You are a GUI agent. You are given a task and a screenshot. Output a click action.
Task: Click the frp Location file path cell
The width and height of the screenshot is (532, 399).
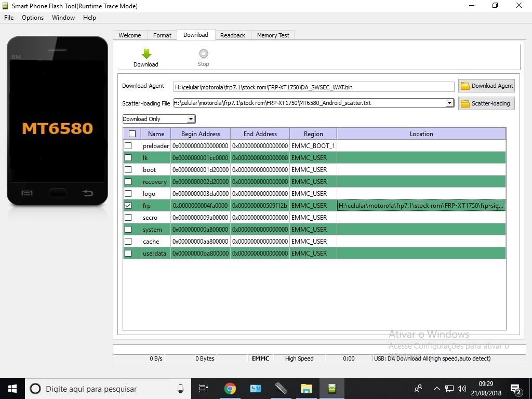pyautogui.click(x=421, y=206)
